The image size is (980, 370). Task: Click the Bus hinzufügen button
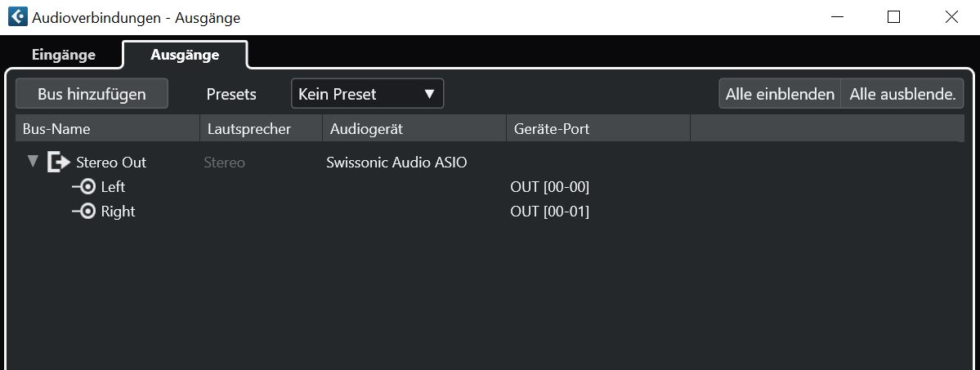pyautogui.click(x=92, y=94)
